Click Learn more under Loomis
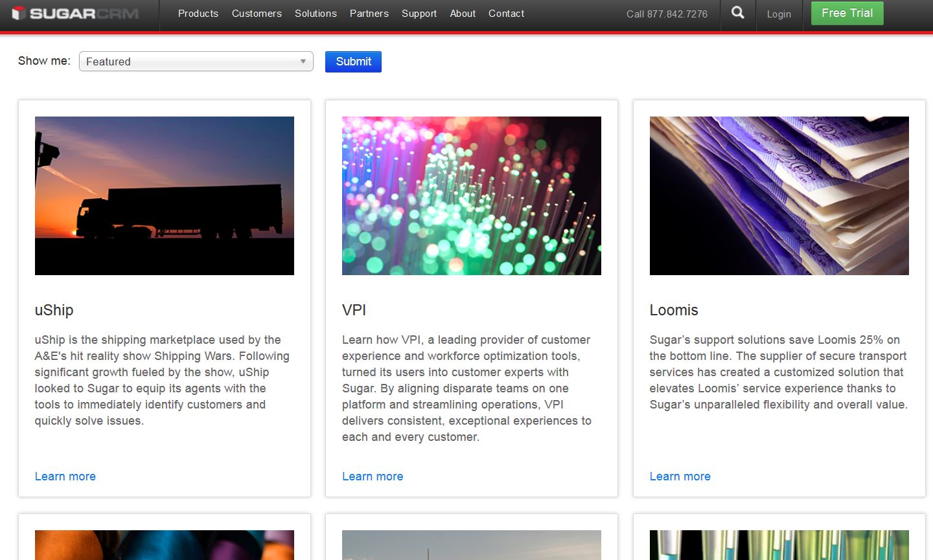933x560 pixels. 680,476
